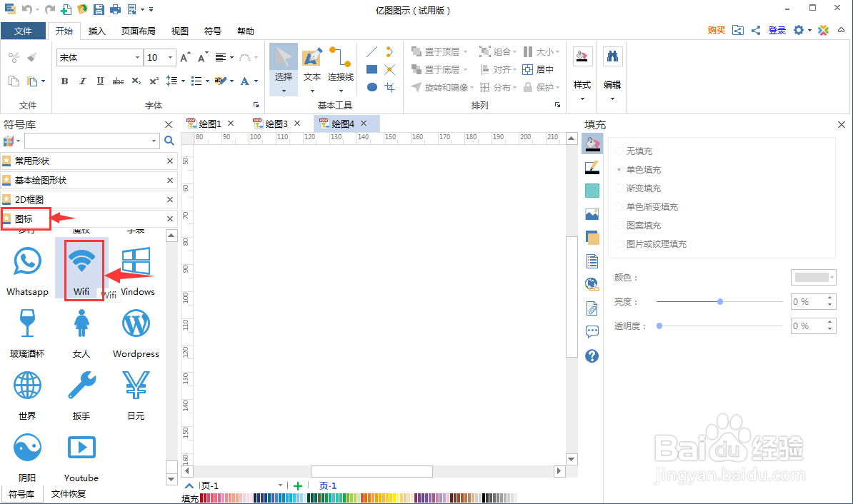
Task: Expand the 置于顶层 dropdown
Action: click(466, 51)
